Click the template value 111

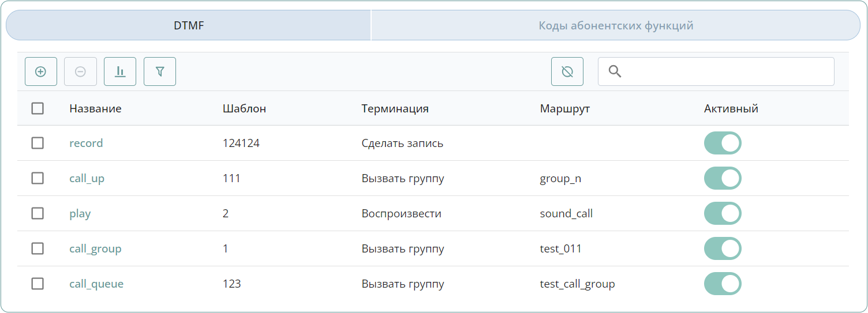(231, 178)
